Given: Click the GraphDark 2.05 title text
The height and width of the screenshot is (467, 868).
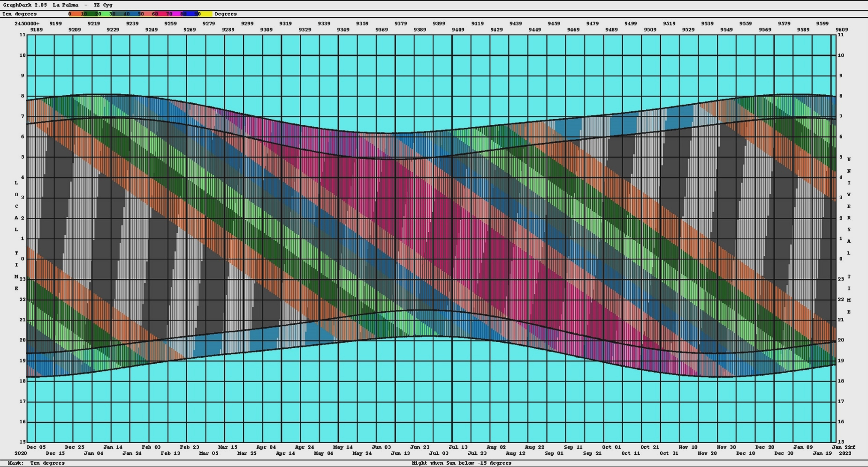Looking at the screenshot, I should [25, 5].
